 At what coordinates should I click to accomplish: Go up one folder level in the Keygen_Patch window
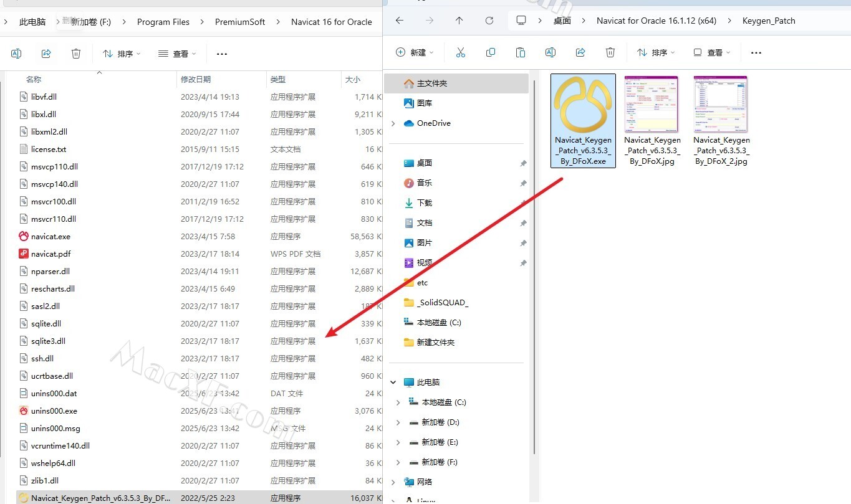coord(459,21)
